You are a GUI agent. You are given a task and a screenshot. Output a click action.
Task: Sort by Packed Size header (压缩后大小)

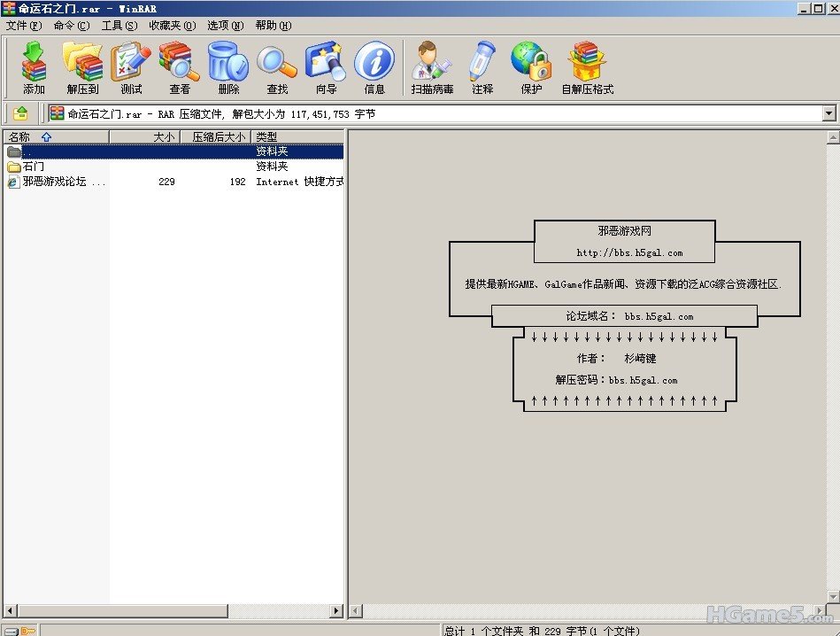(216, 136)
